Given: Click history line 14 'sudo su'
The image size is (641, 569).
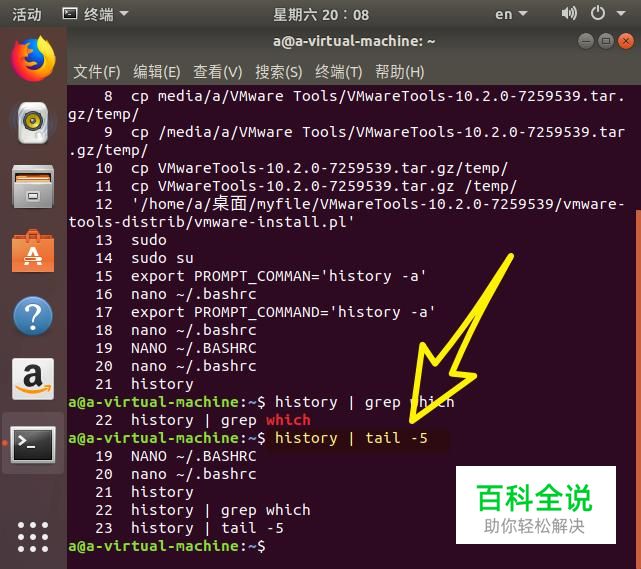Looking at the screenshot, I should (144, 258).
